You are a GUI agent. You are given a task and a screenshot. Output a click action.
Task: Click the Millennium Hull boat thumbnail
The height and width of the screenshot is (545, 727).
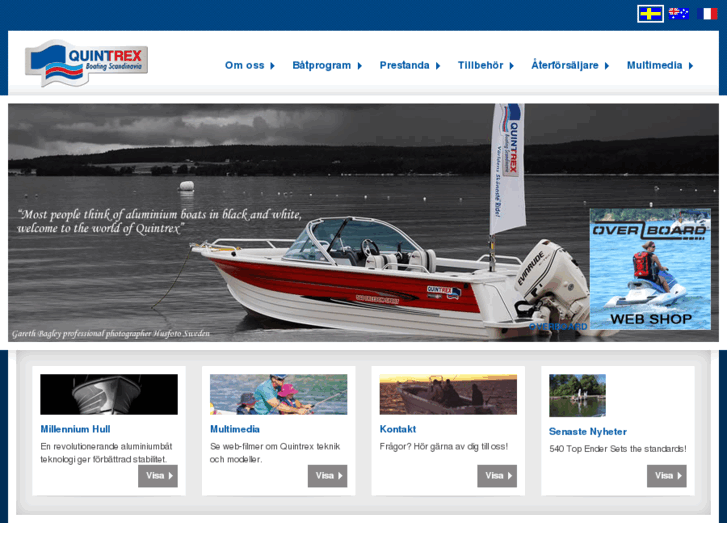point(109,394)
